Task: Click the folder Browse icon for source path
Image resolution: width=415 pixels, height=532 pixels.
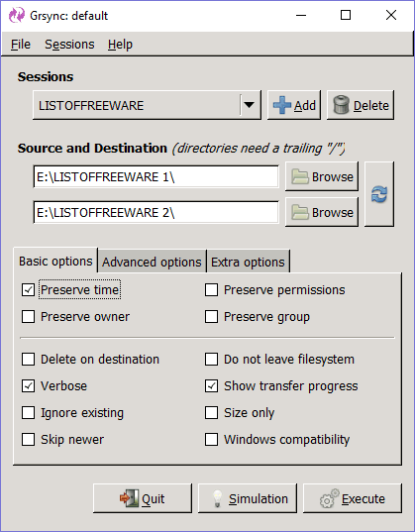Action: 300,176
